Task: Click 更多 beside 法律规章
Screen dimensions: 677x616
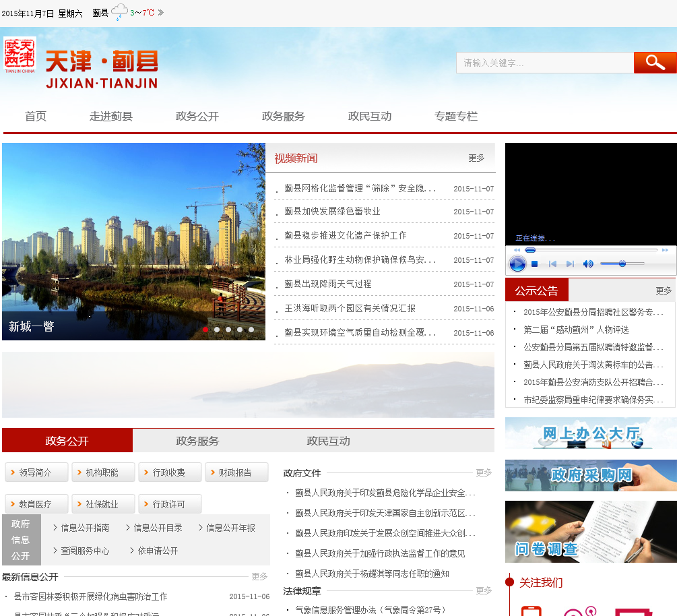Action: 484,590
